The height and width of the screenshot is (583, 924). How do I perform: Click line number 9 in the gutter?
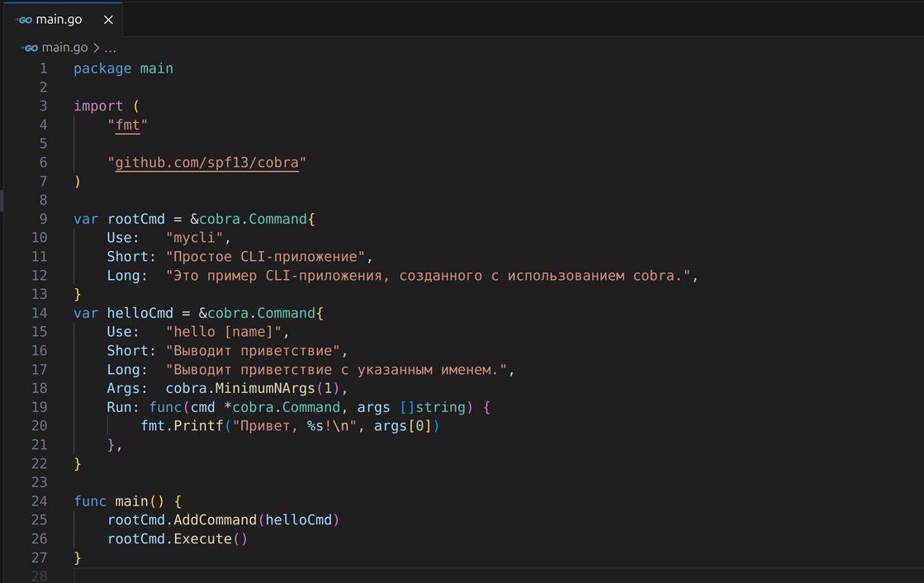[x=43, y=219]
